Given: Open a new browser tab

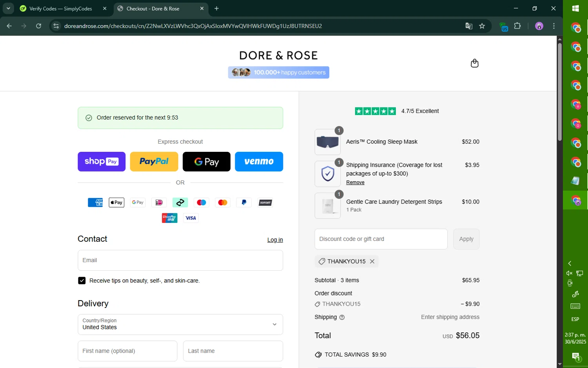Looking at the screenshot, I should pos(216,9).
